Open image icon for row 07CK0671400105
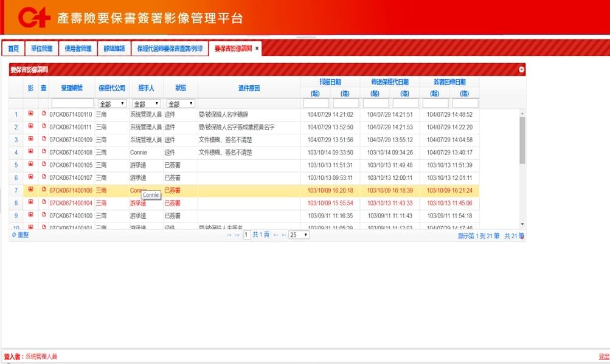The width and height of the screenshot is (610, 364). point(31,163)
